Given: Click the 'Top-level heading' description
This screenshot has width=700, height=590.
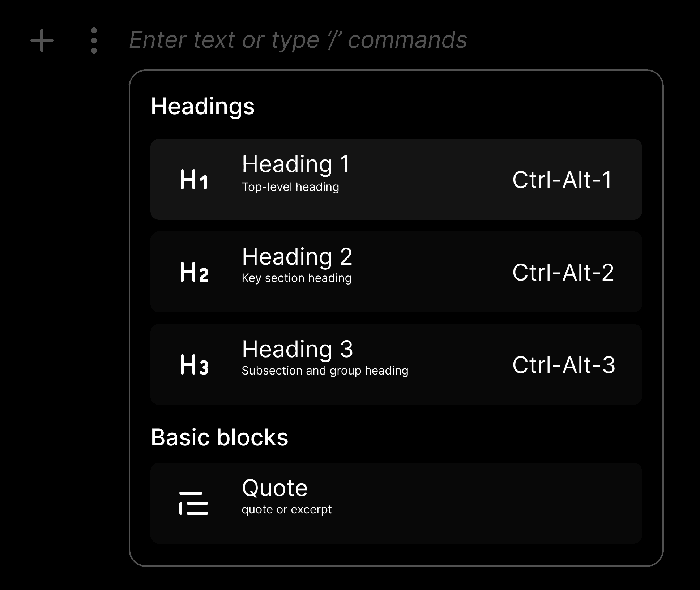Looking at the screenshot, I should [290, 187].
